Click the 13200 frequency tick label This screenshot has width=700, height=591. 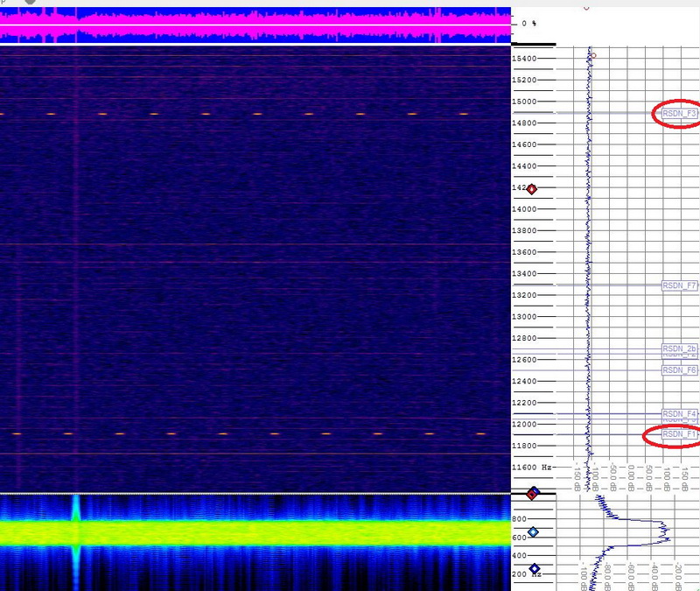pos(524,295)
